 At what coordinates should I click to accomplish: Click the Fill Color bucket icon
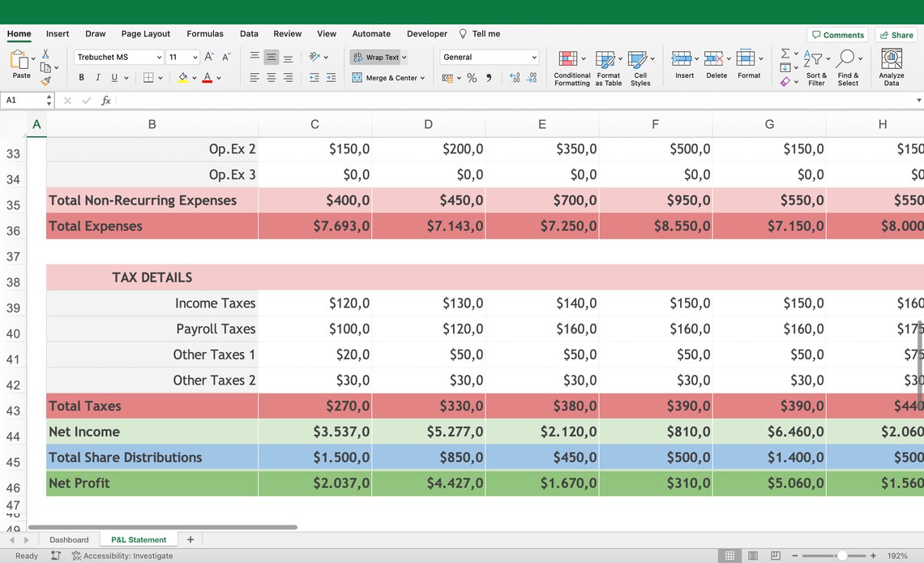(182, 77)
